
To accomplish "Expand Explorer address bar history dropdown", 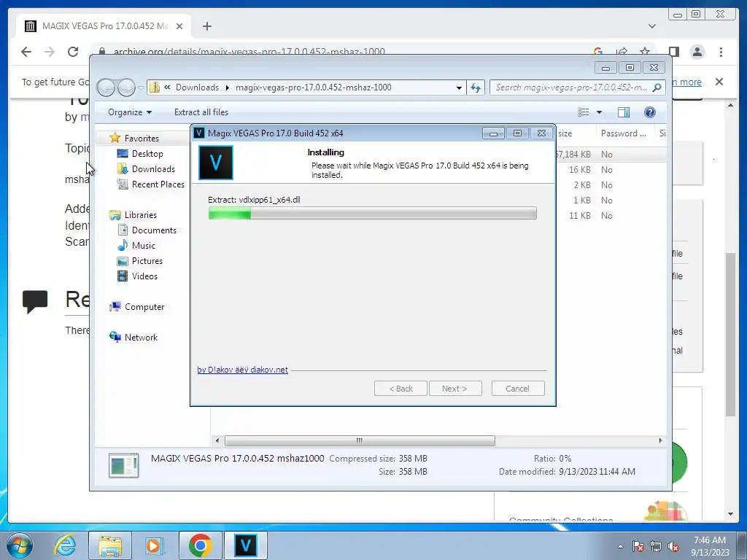I will pyautogui.click(x=459, y=87).
